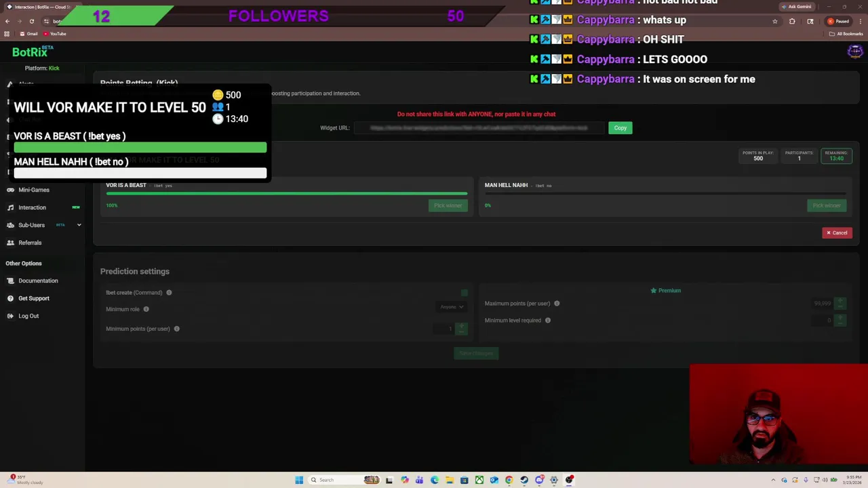The width and height of the screenshot is (868, 488).
Task: Cancel the active prediction
Action: coord(837,233)
